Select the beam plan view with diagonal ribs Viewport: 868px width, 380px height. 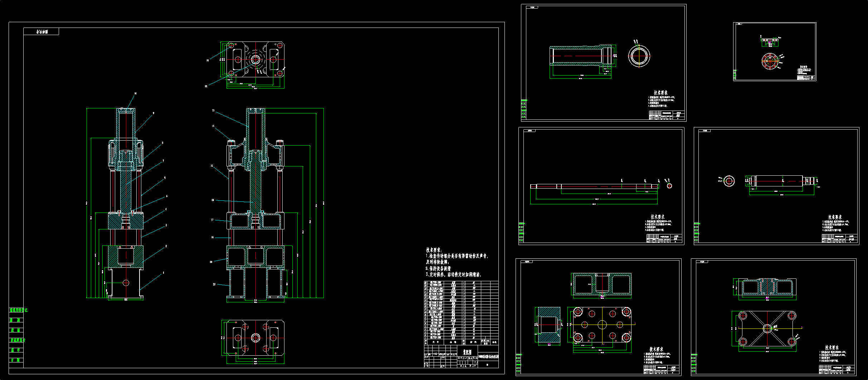[767, 329]
